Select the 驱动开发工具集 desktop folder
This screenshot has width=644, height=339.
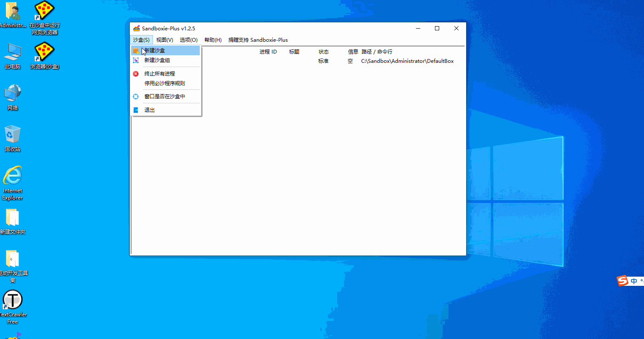click(13, 266)
